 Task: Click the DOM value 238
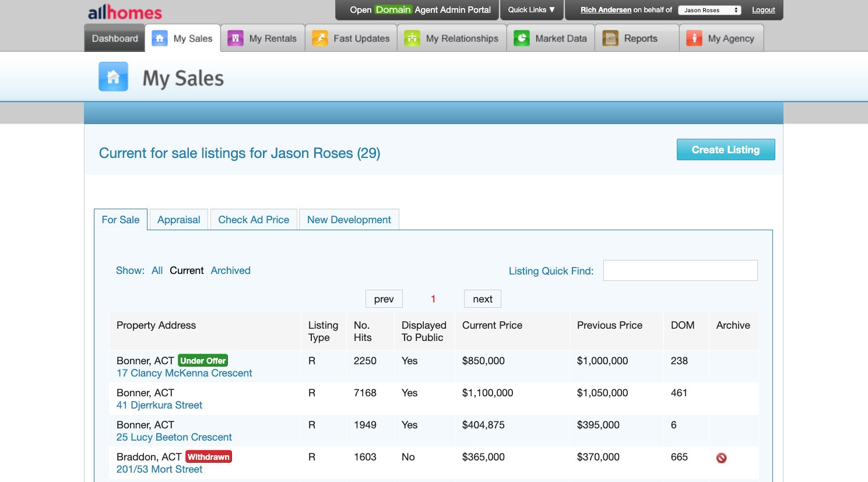(679, 361)
